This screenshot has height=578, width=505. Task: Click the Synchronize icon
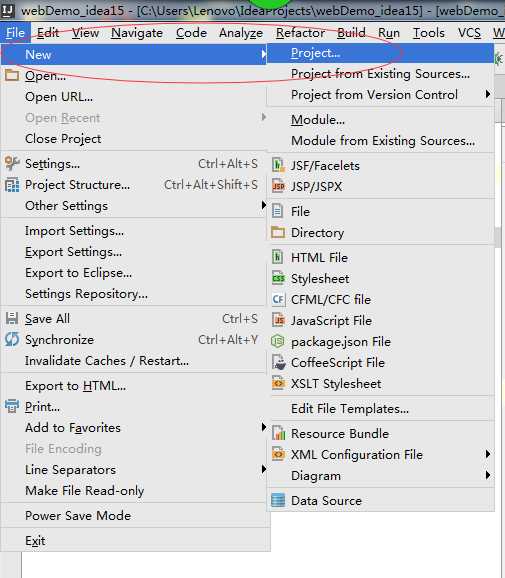12,340
